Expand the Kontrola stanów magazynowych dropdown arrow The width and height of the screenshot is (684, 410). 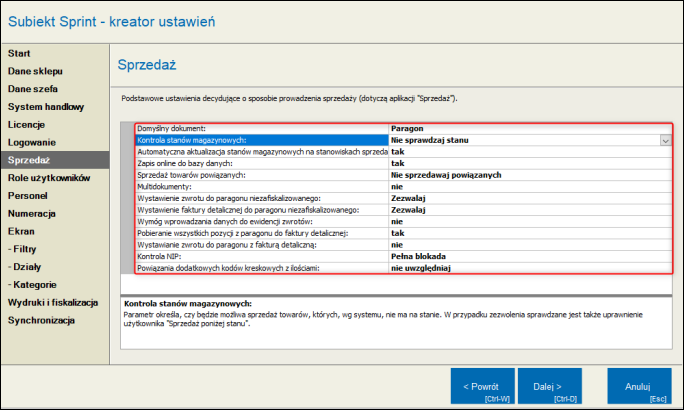tap(665, 140)
